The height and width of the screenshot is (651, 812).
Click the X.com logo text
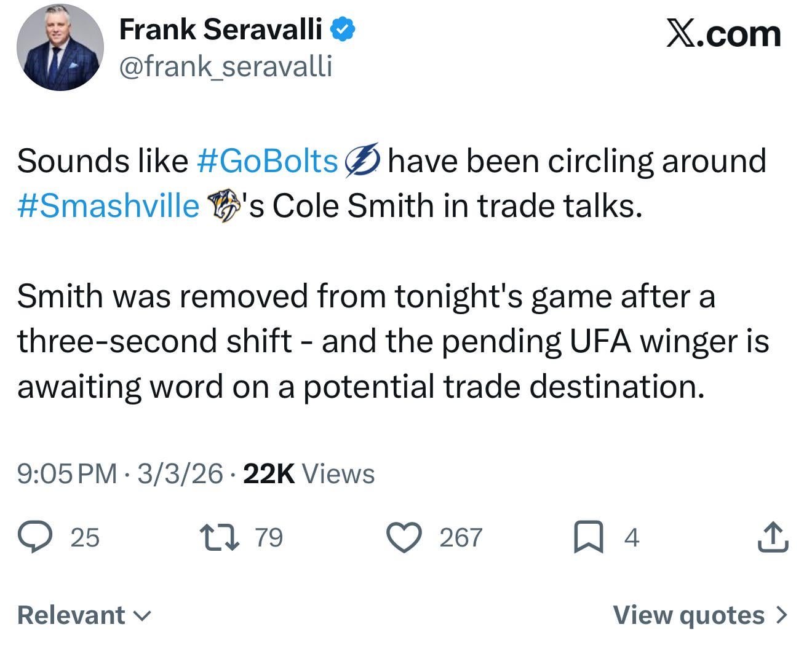coord(723,34)
